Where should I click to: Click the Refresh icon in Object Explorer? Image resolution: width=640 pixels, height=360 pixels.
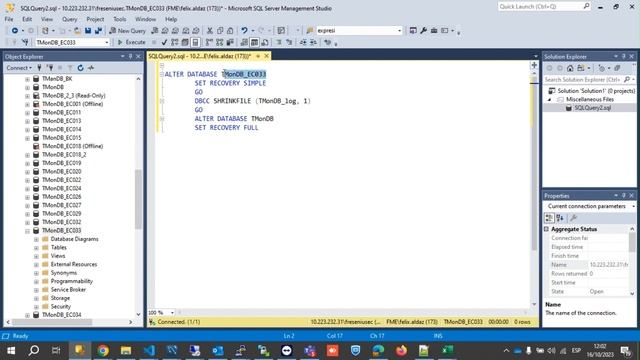(x=80, y=68)
